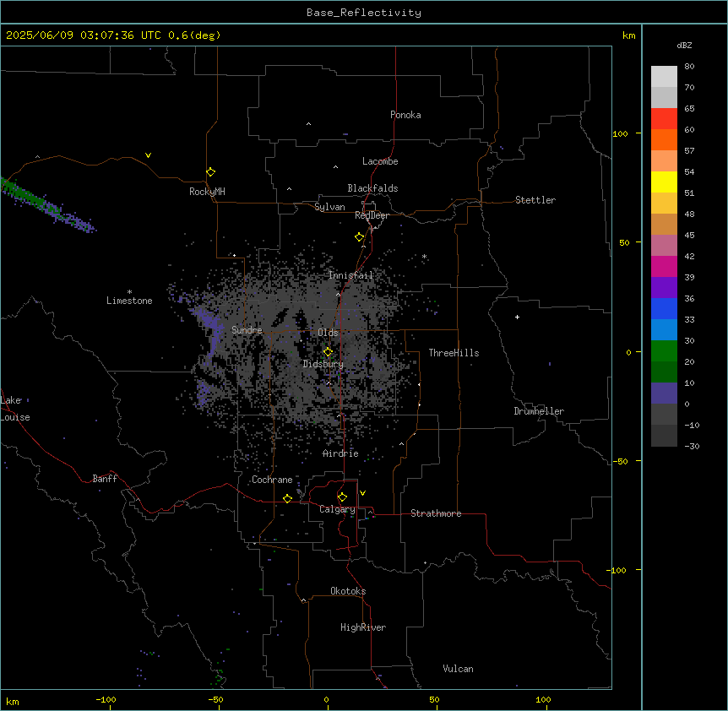
Task: Click the Lacombe city label
Action: (380, 161)
